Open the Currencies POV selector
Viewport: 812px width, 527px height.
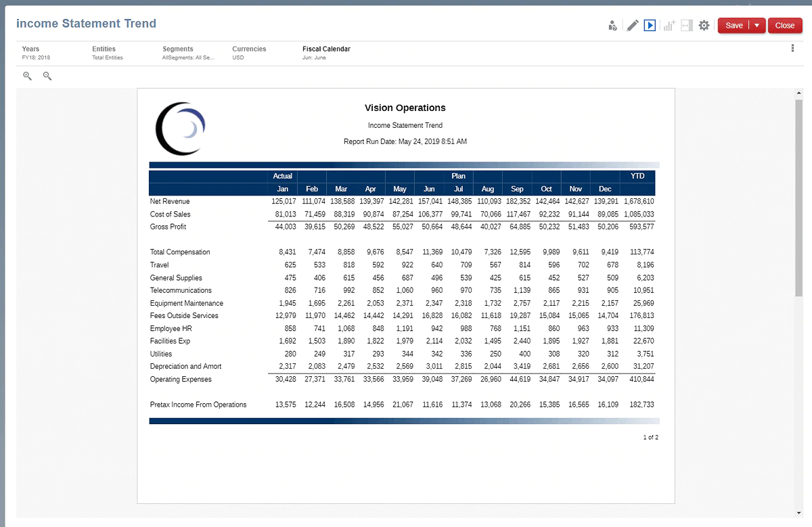[249, 53]
